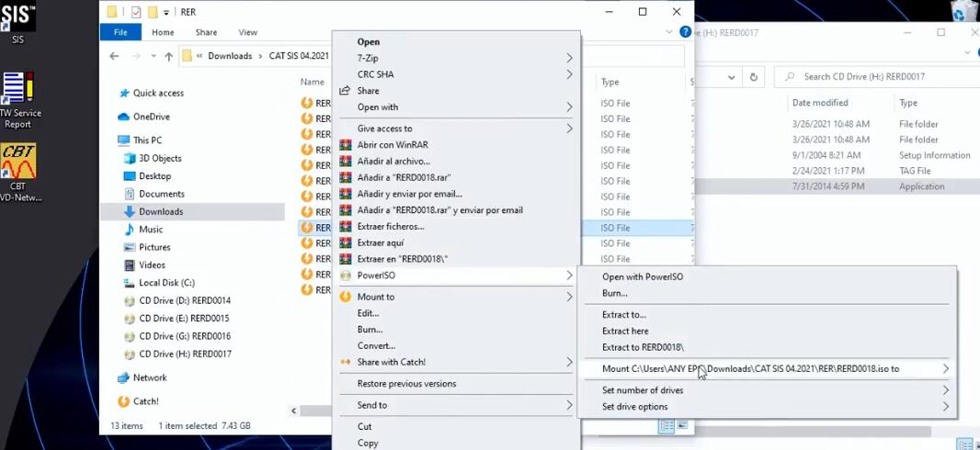The height and width of the screenshot is (450, 980).
Task: Click the Back arrow in RER window
Action: tap(114, 55)
